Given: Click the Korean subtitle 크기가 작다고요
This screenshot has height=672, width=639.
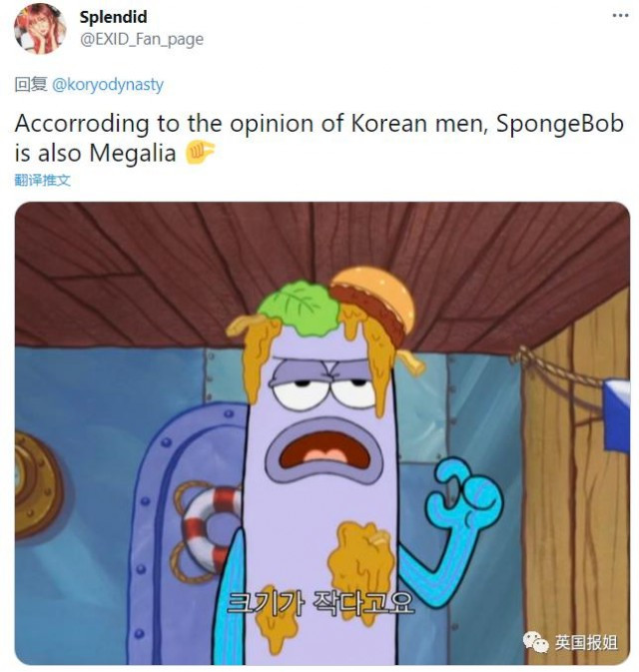Looking at the screenshot, I should click(320, 603).
